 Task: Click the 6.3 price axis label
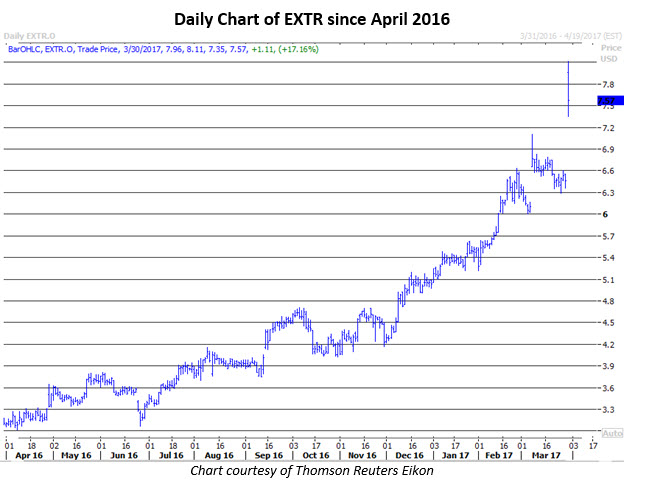(608, 193)
